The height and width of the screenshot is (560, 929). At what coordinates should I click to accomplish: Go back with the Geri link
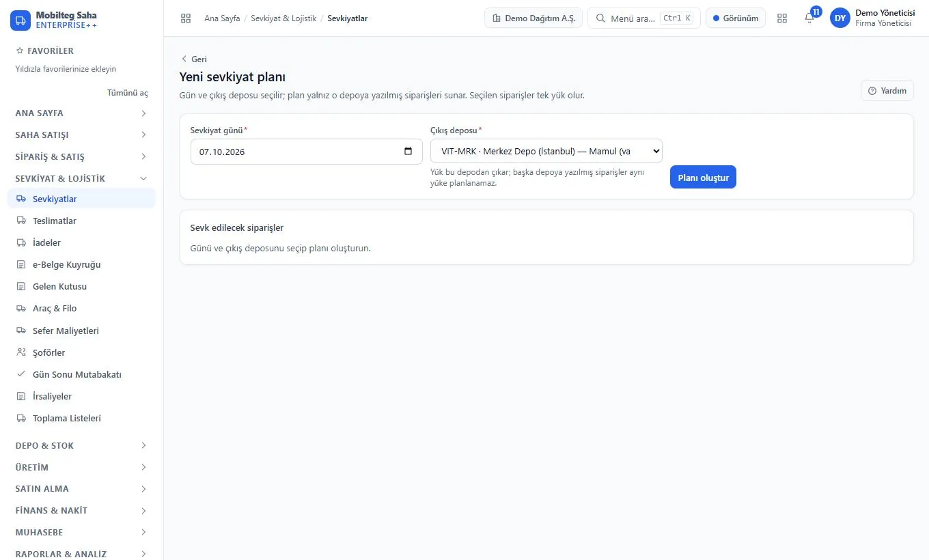(x=194, y=59)
